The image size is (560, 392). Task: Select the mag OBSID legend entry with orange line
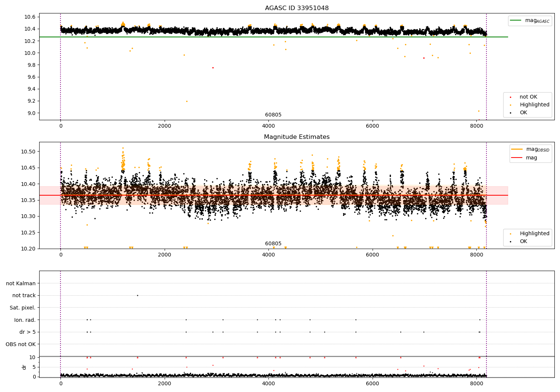531,149
